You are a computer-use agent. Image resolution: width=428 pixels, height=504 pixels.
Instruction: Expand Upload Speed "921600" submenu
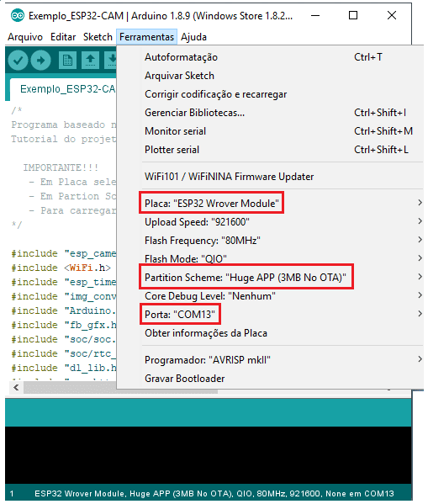[x=270, y=222]
